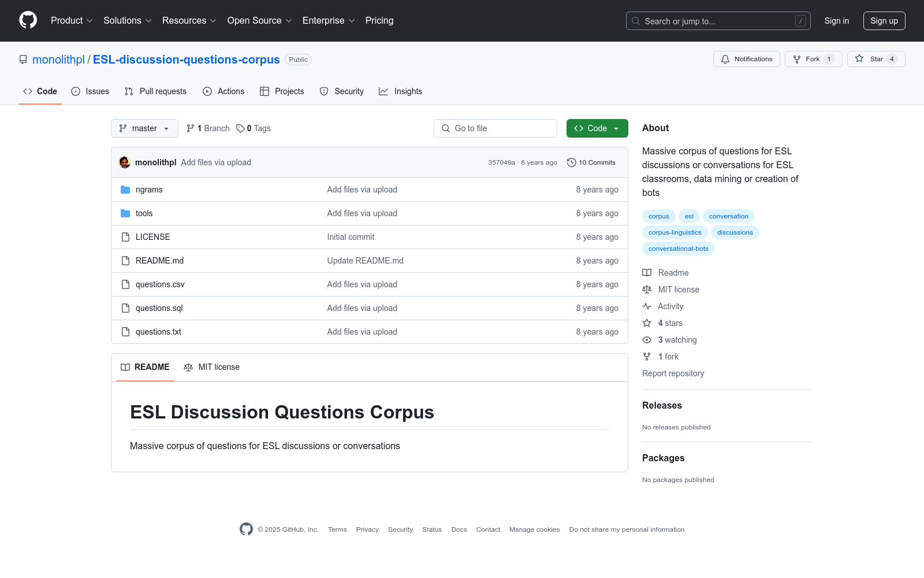Click the Star icon button
The image size is (924, 578).
click(859, 59)
